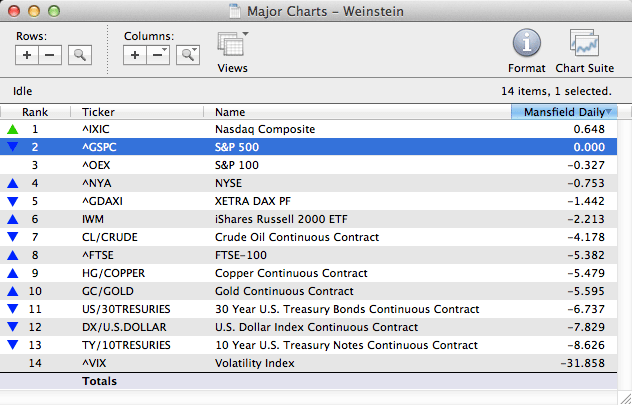Open the columns search magnifier dropdown
This screenshot has width=632, height=405.
(187, 55)
